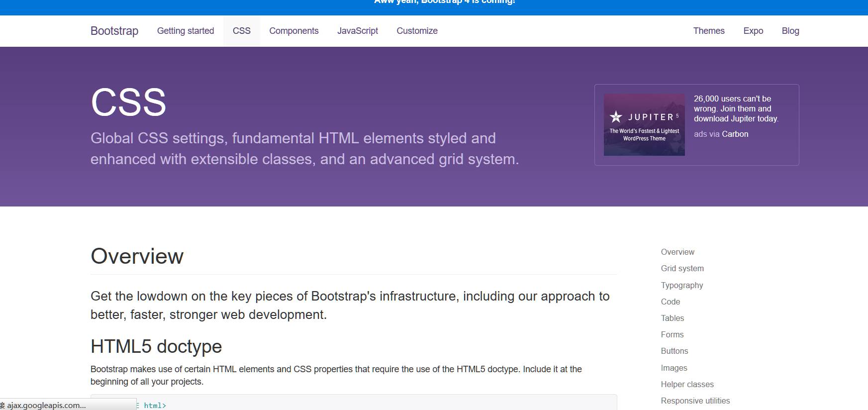Jump to Code section in sidebar
The image size is (868, 410).
tap(671, 302)
